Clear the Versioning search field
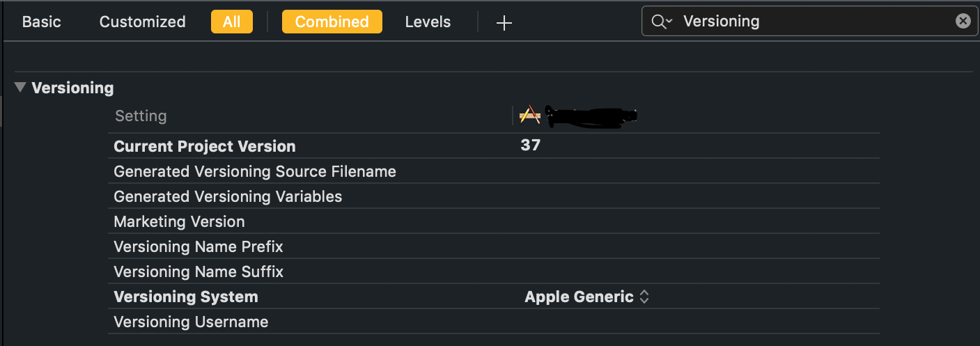The image size is (980, 346). [x=963, y=21]
